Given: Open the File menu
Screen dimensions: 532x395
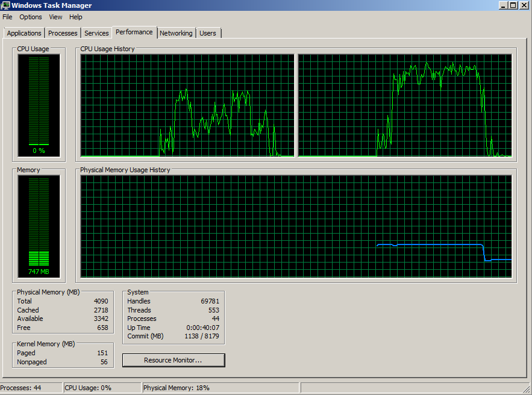Looking at the screenshot, I should (x=7, y=17).
